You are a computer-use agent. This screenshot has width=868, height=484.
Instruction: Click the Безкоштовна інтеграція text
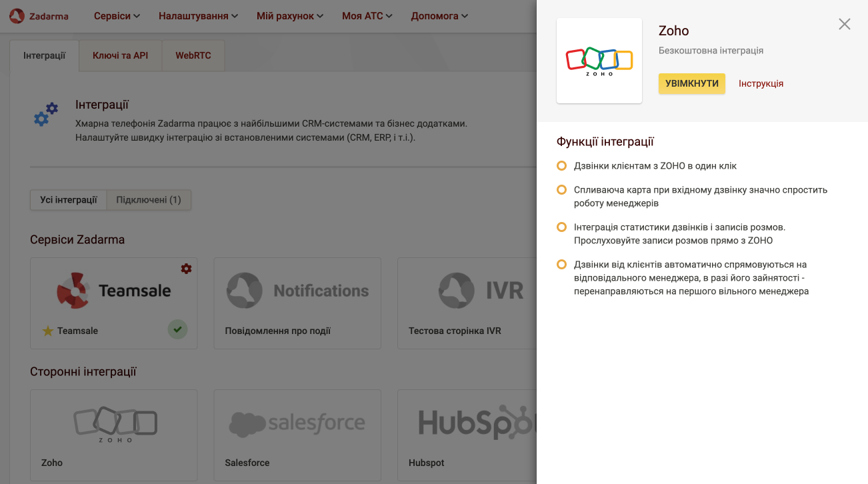711,51
